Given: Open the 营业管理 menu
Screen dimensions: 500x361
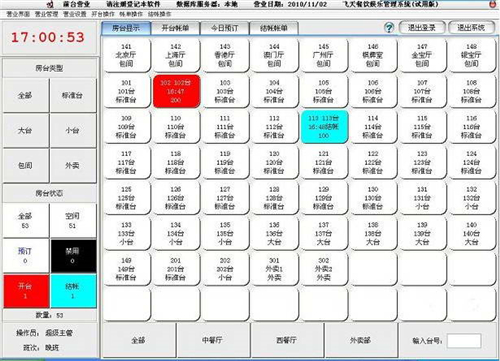Looking at the screenshot, I should [46, 14].
